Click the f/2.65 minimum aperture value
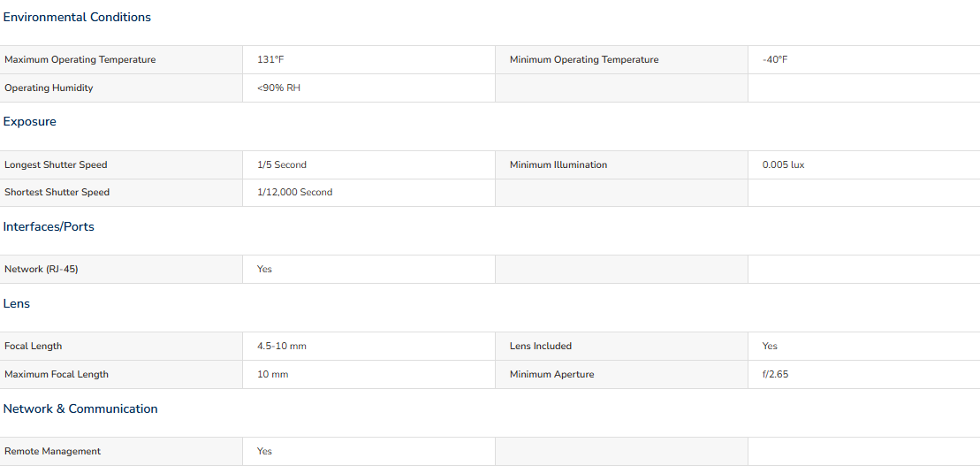The width and height of the screenshot is (980, 473). (775, 374)
